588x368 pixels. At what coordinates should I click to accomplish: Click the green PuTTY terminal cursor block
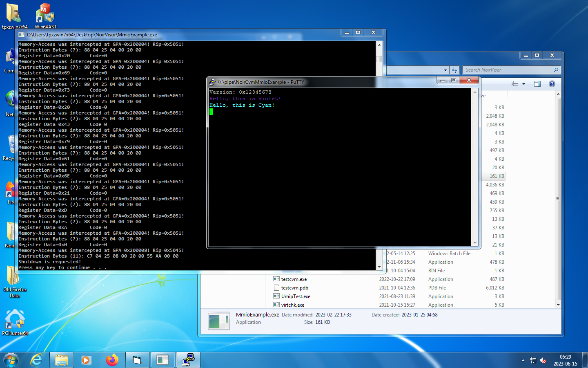point(211,112)
